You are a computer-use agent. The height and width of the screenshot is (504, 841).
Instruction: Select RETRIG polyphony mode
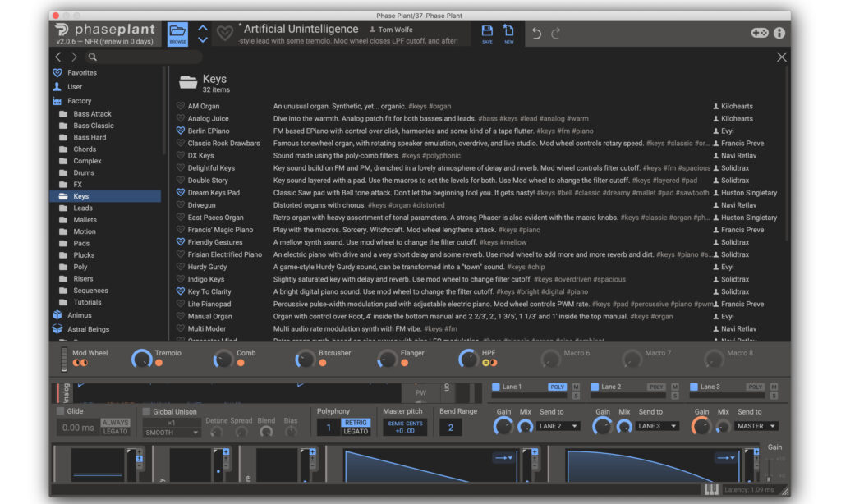356,423
